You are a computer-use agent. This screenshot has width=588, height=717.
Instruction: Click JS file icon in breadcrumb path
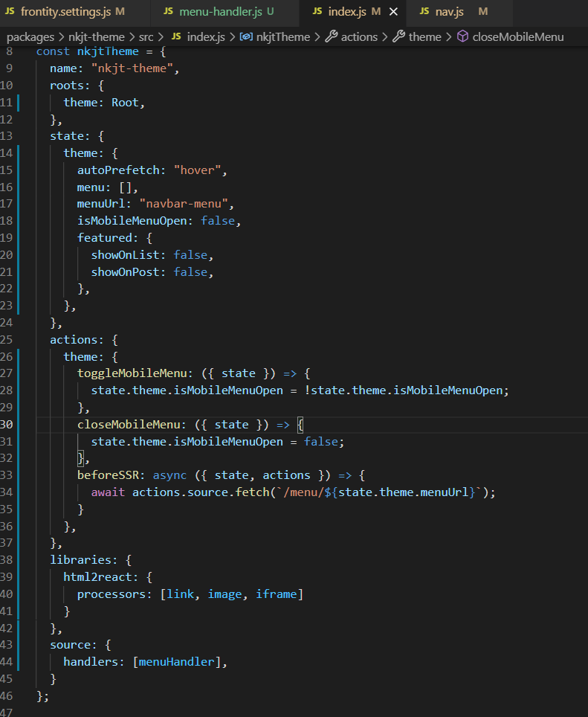[x=176, y=36]
